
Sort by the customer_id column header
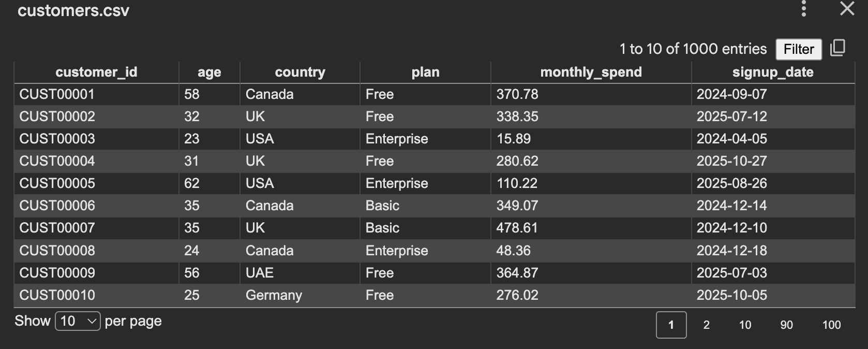[x=96, y=72]
